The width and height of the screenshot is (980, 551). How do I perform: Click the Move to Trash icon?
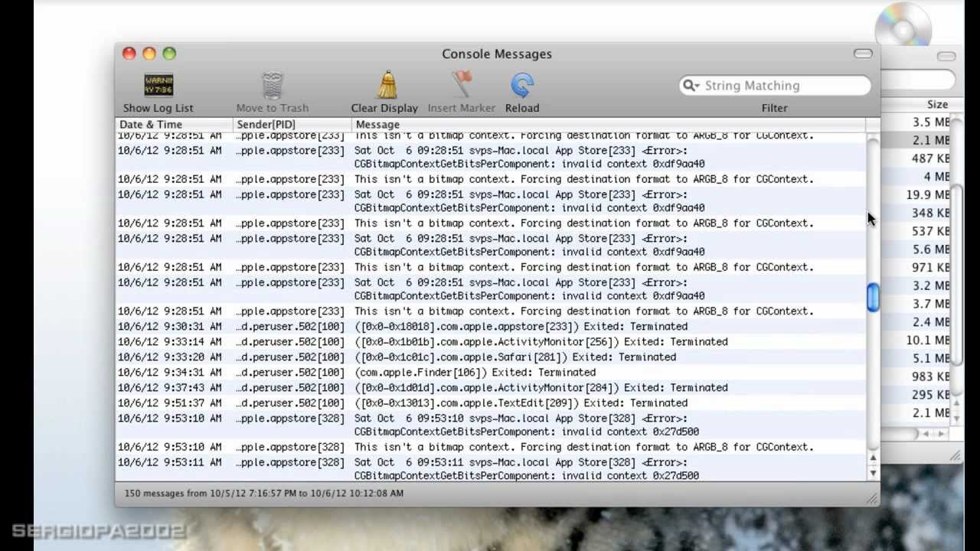(x=273, y=85)
